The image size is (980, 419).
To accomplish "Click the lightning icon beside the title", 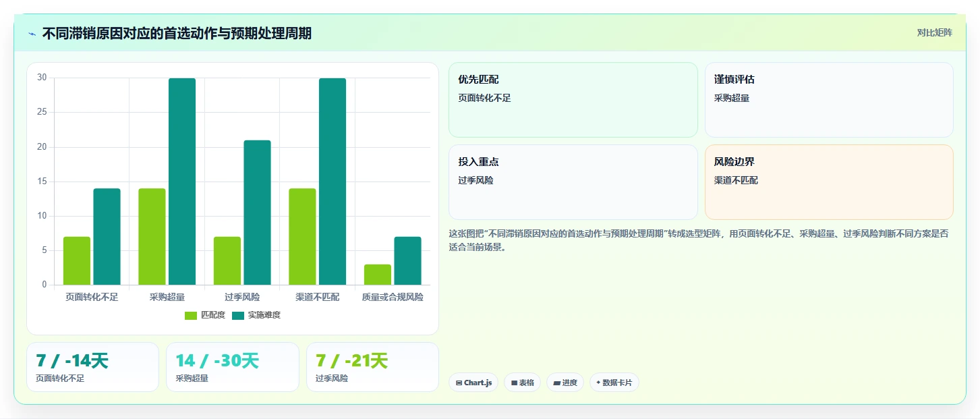I will (x=32, y=34).
